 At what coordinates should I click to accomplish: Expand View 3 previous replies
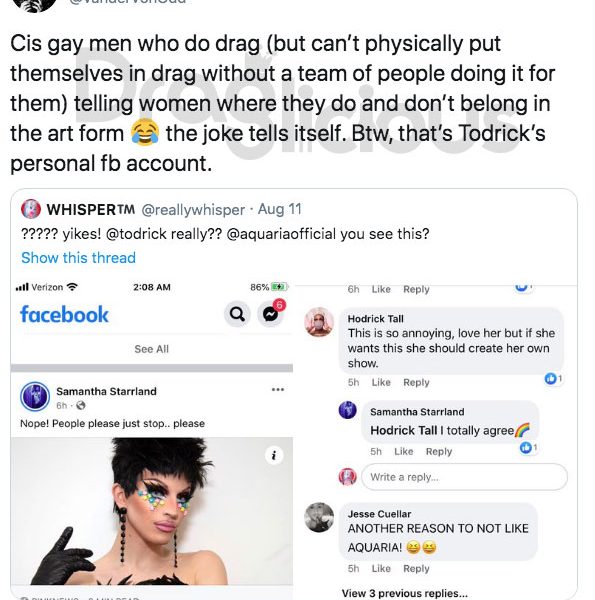point(405,593)
